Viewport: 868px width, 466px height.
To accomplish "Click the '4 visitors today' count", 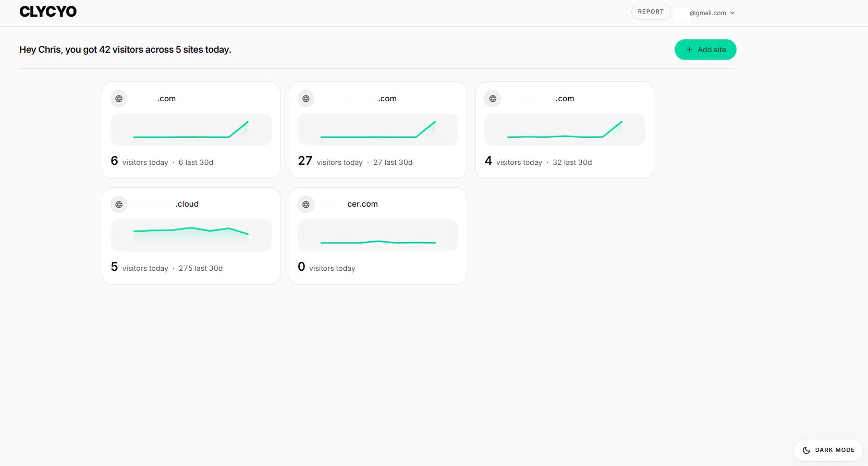I will 514,161.
